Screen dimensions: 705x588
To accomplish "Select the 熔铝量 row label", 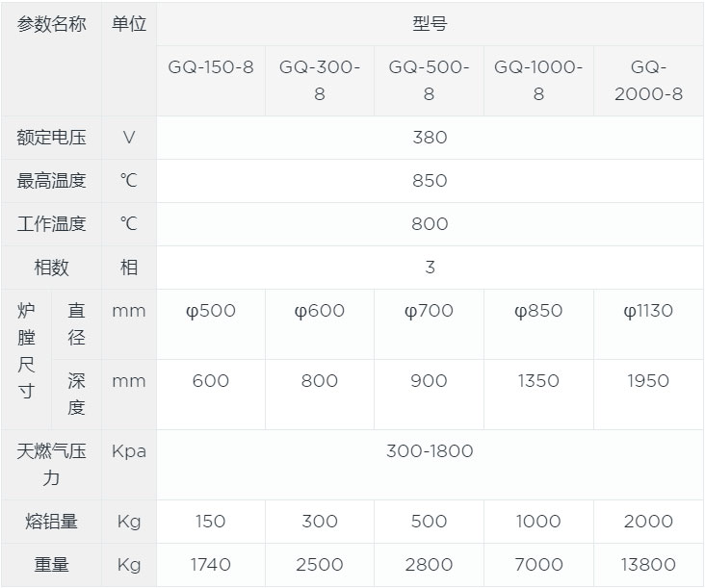I will (52, 522).
